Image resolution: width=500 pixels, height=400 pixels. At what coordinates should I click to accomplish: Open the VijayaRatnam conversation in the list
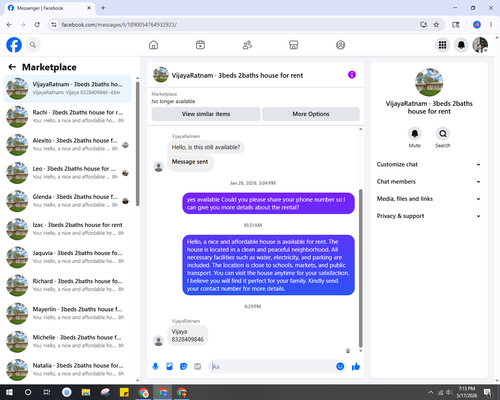point(67,88)
